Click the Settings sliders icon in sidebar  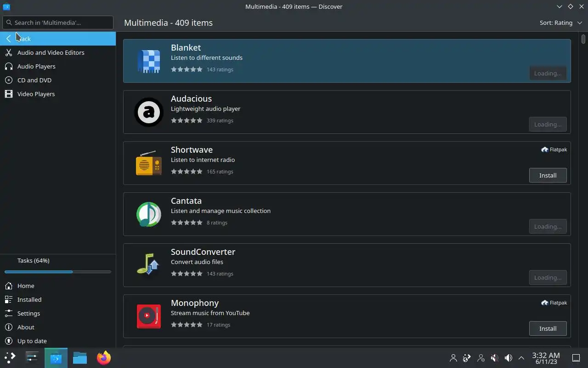point(9,313)
